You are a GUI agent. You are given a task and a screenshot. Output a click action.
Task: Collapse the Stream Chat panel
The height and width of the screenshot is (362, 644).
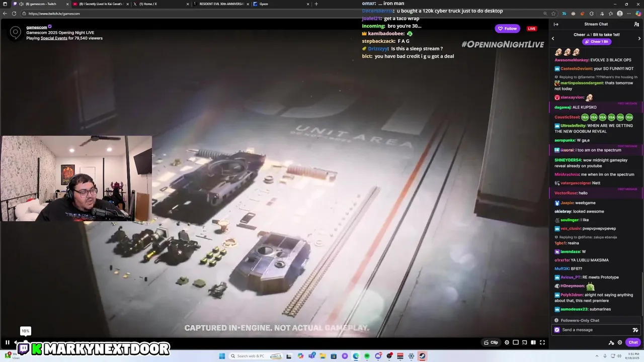pos(556,24)
